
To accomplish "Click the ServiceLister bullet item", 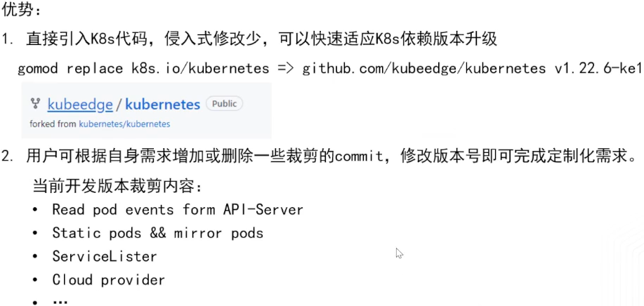I will pos(104,256).
